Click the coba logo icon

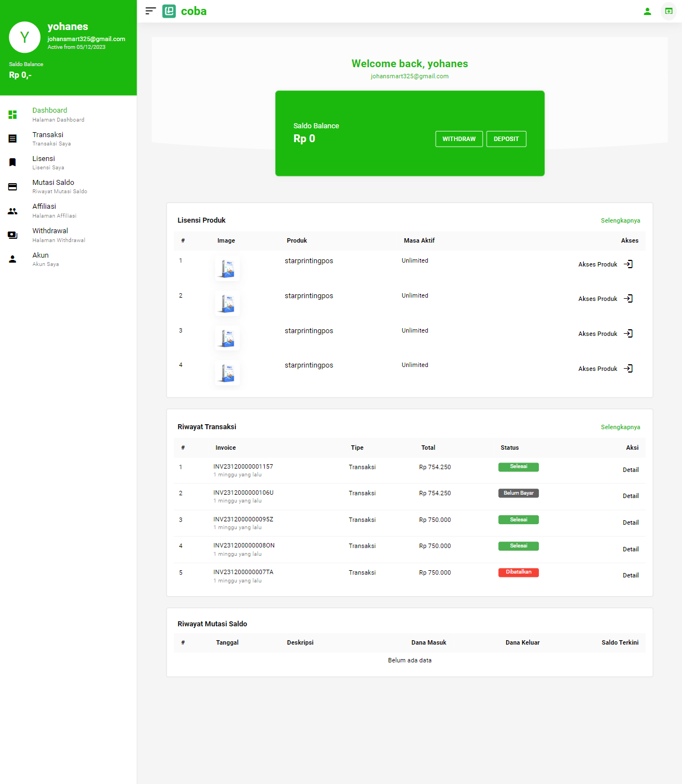[169, 11]
